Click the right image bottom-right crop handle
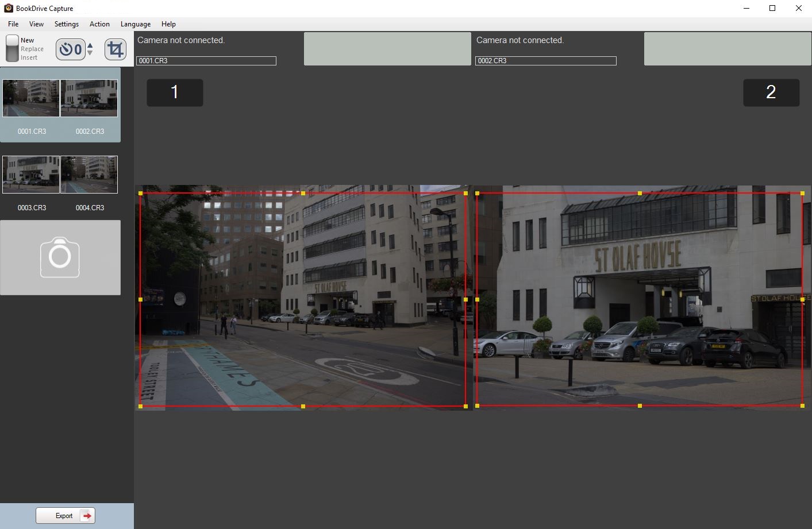The image size is (812, 529). [802, 406]
